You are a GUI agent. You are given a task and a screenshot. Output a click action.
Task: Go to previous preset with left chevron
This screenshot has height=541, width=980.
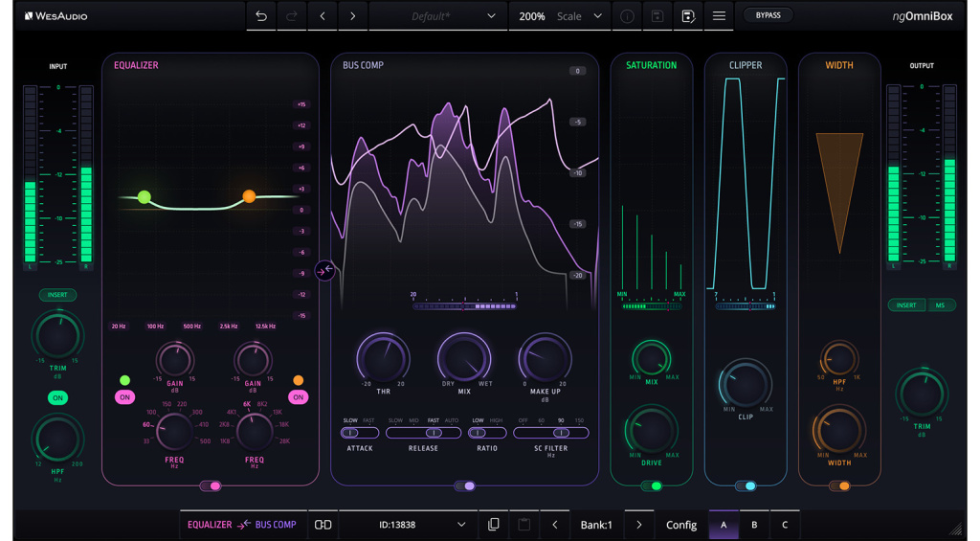pos(323,16)
